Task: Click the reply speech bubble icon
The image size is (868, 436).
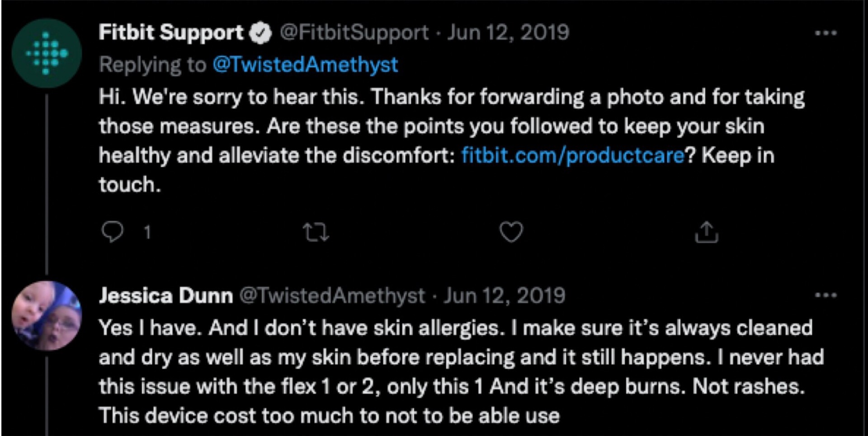Action: [x=112, y=232]
